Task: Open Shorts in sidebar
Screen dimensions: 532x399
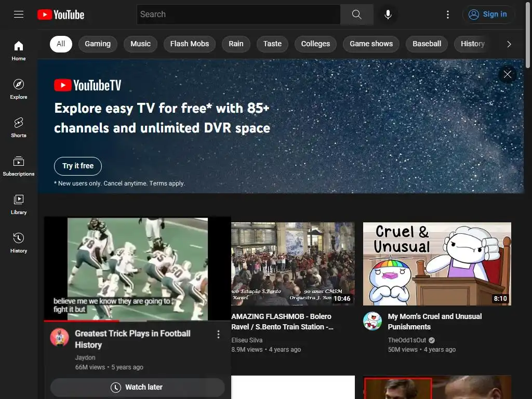Action: [19, 128]
